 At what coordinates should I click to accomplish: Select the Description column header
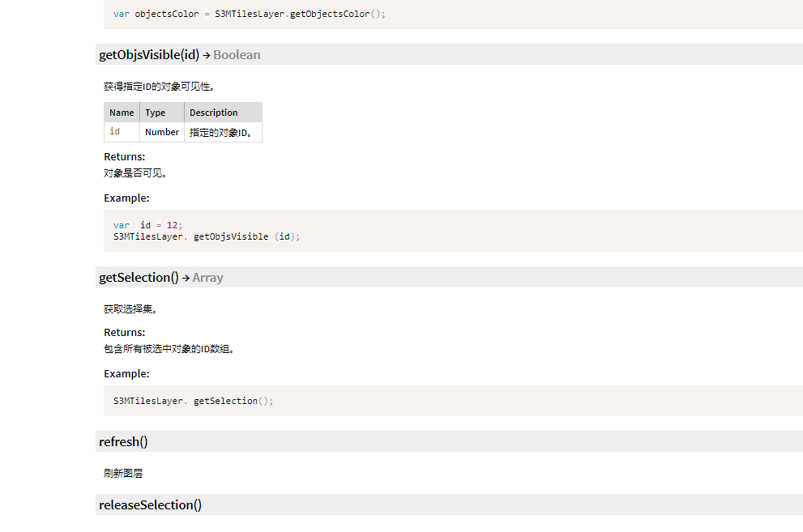click(224, 113)
